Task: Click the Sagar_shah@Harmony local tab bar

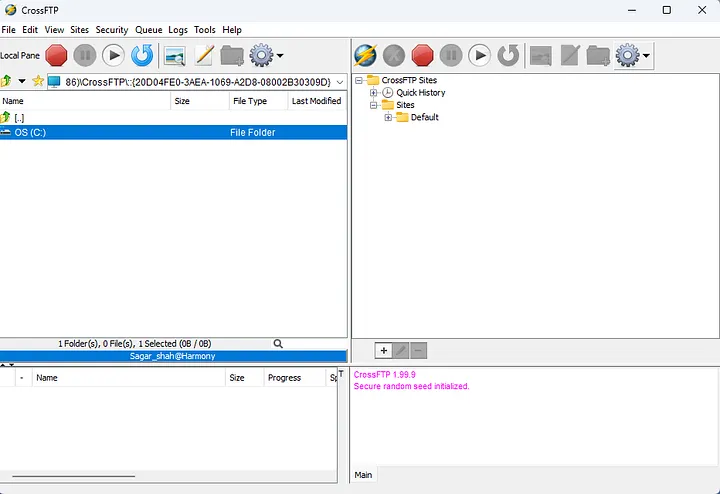Action: [x=173, y=356]
